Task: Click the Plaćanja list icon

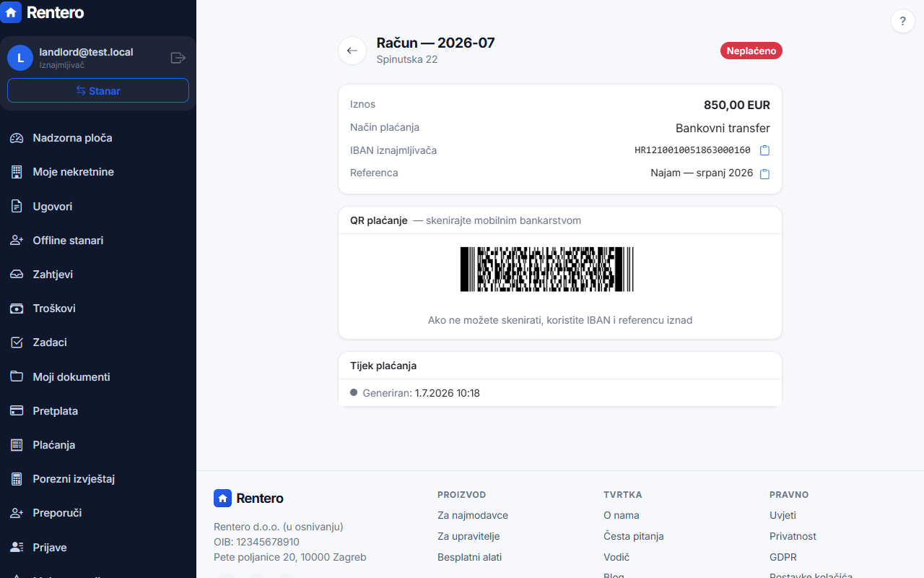Action: [17, 445]
